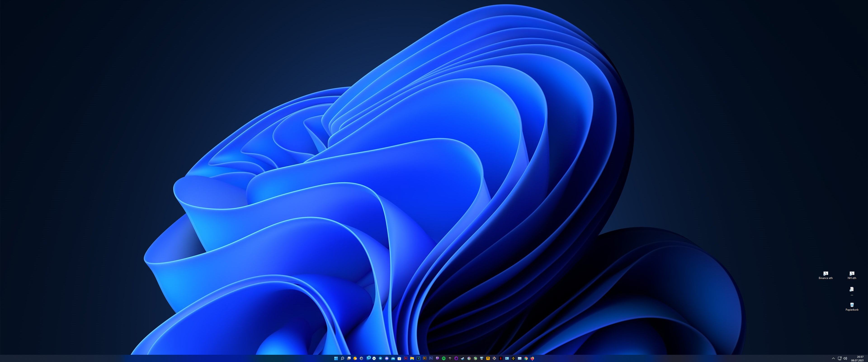Open the Binance app icon
The width and height of the screenshot is (868, 362).
[x=513, y=358]
